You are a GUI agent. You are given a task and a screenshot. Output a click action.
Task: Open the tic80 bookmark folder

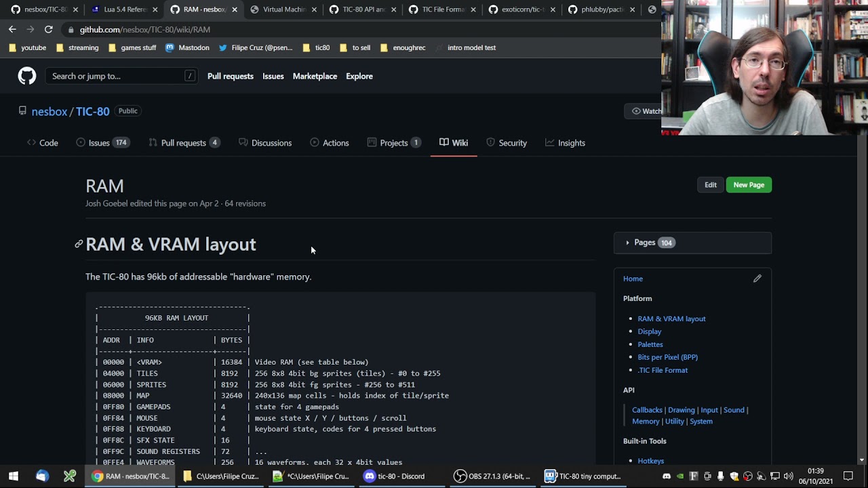tap(316, 47)
